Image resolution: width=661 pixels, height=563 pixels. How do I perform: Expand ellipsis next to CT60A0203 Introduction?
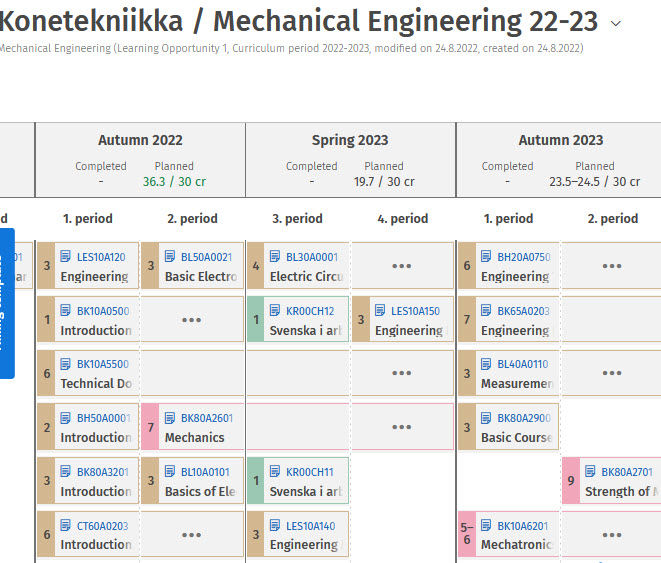pos(191,535)
